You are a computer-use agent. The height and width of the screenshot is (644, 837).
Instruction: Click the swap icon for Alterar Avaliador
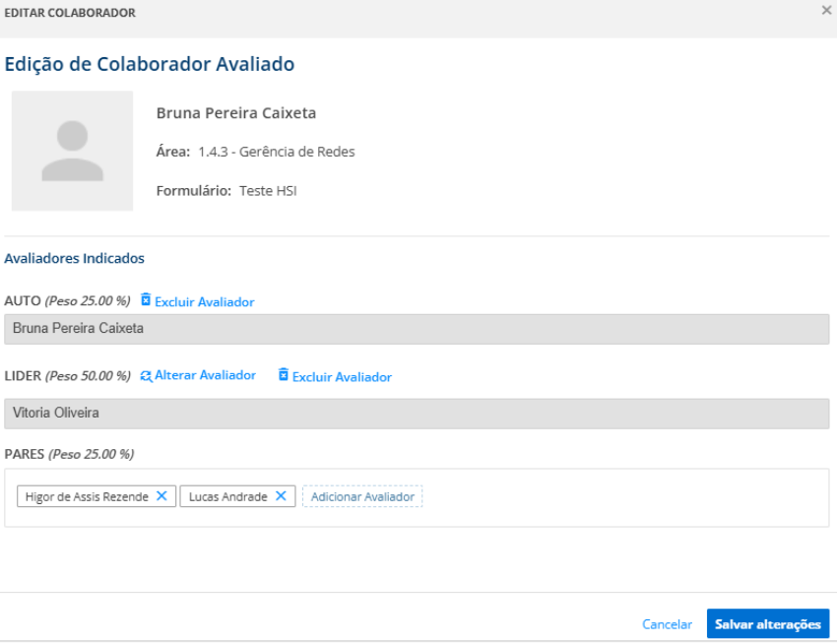pyautogui.click(x=146, y=376)
